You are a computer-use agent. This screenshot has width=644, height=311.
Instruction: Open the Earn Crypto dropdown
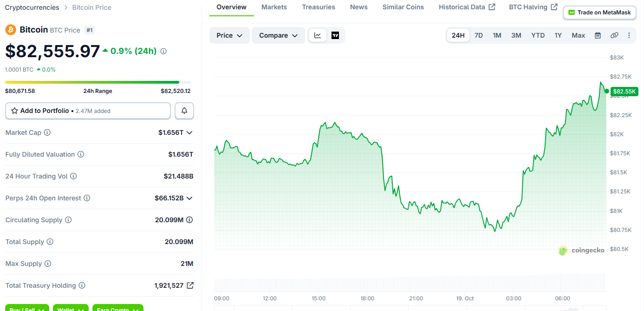tap(118, 308)
